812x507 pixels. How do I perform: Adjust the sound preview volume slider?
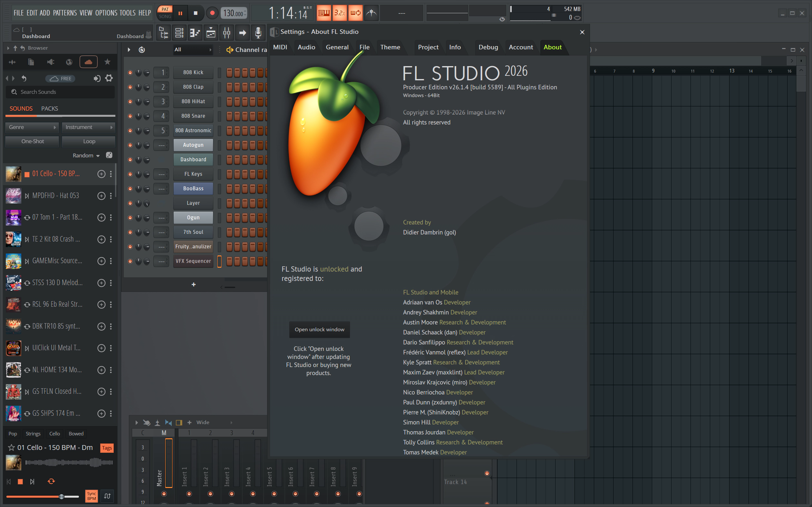(42, 497)
